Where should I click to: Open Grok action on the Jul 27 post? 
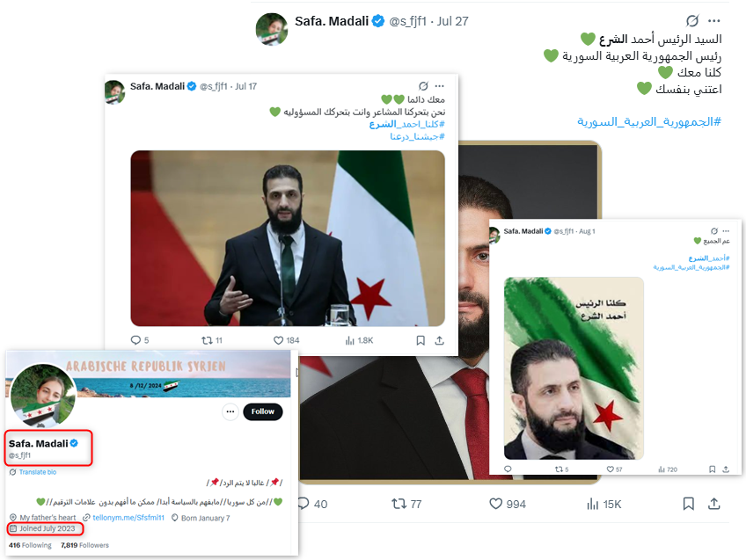(692, 21)
